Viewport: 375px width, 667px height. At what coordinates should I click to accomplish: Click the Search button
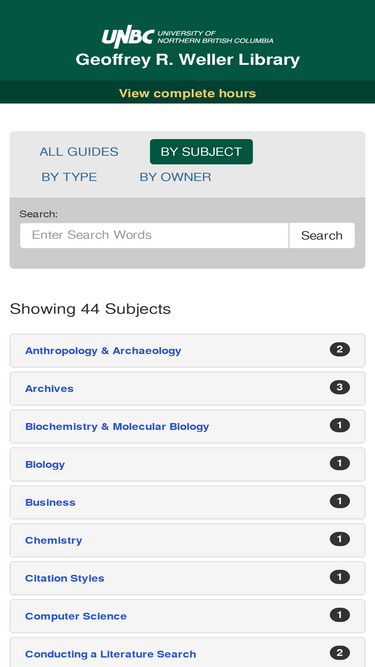[x=322, y=235]
